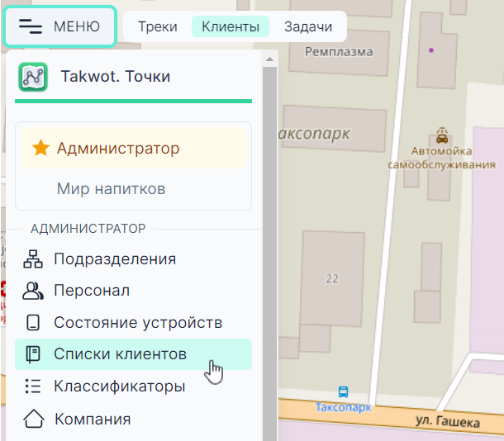The height and width of the screenshot is (441, 504).
Task: Select the Клиенты tab
Action: coord(231,26)
